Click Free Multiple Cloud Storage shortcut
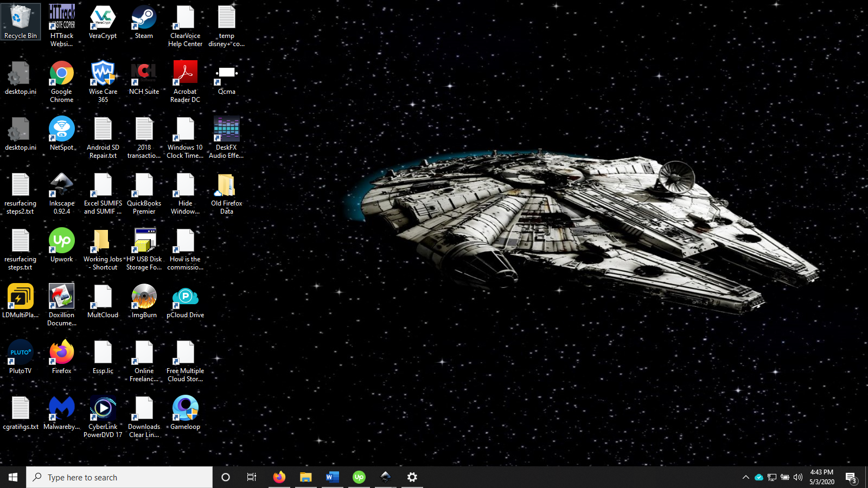The width and height of the screenshot is (868, 488). click(x=186, y=361)
